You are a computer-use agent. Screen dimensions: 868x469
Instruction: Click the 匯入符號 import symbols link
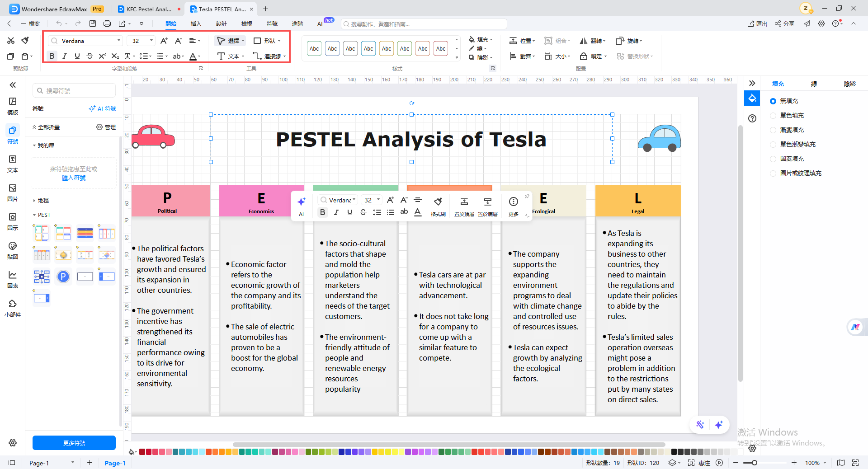tap(74, 178)
